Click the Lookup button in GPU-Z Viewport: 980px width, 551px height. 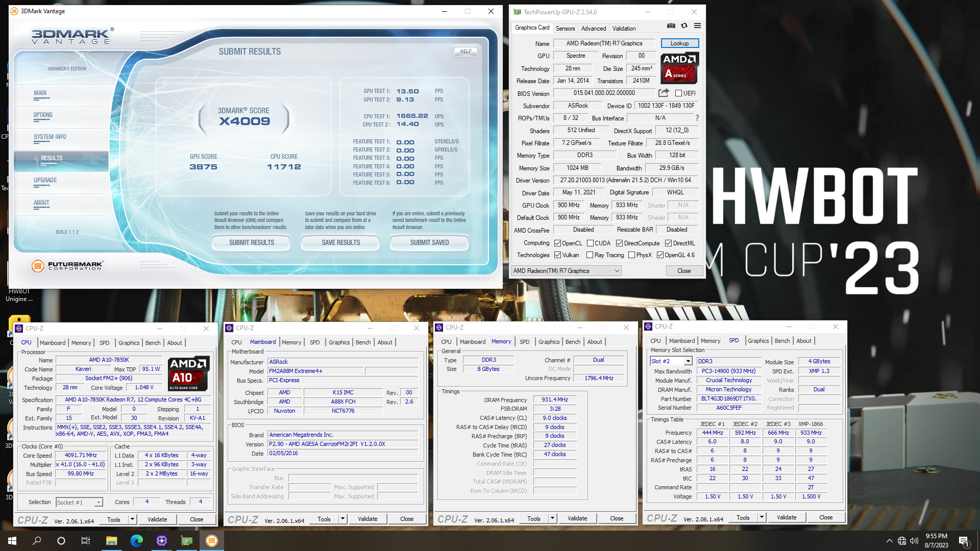point(679,43)
